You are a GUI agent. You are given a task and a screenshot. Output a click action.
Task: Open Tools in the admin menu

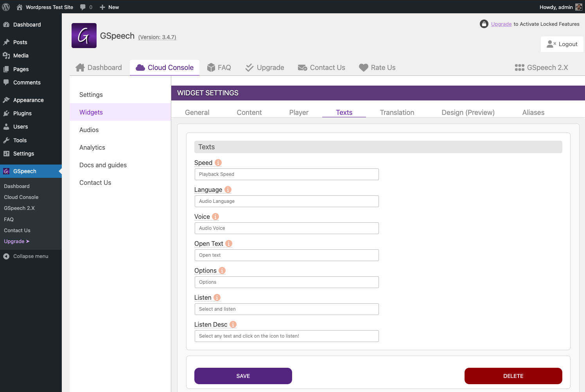click(31, 140)
